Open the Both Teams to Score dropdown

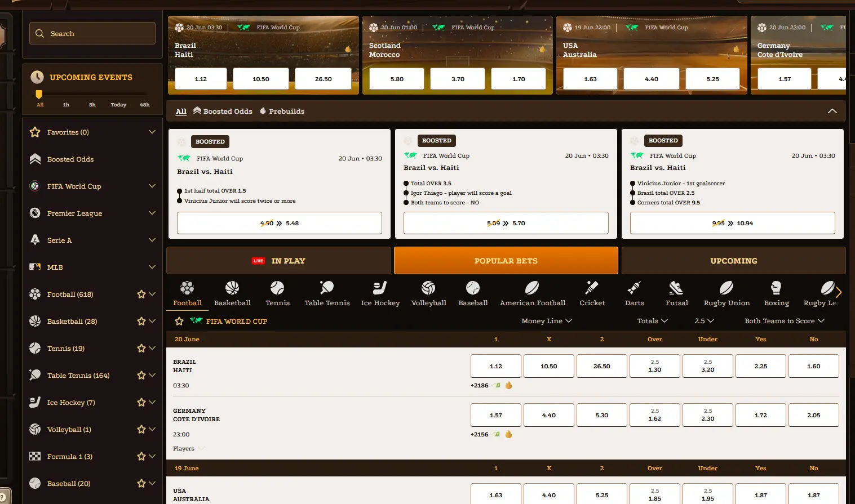785,321
